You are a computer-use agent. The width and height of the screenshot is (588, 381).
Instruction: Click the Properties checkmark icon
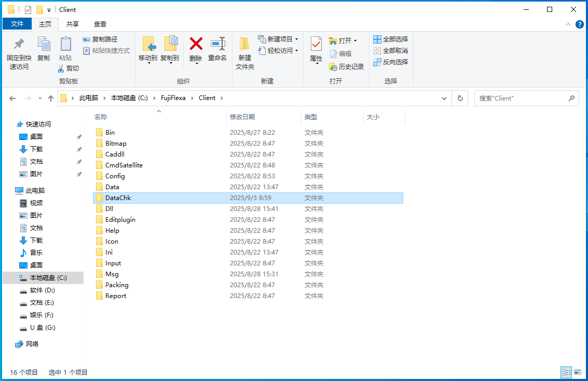316,45
